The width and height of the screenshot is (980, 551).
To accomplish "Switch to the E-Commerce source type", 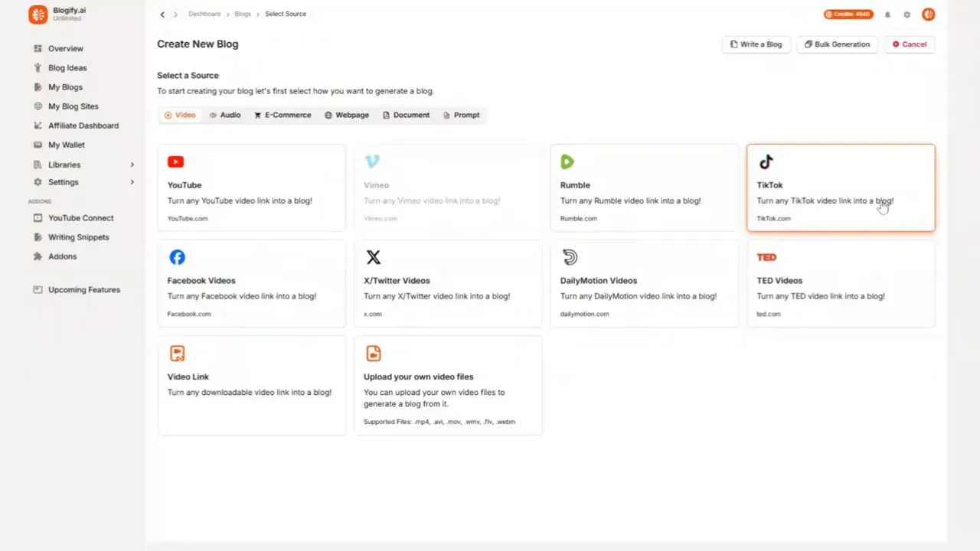I will tap(282, 115).
